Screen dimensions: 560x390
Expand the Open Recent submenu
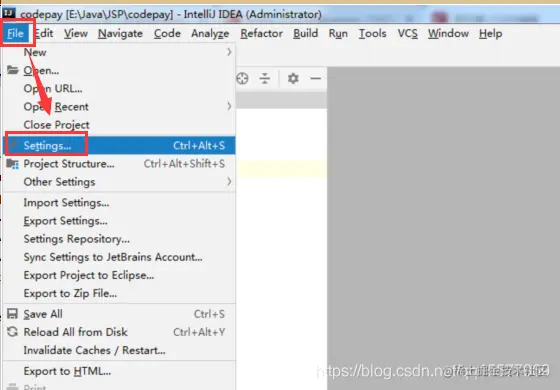[119, 106]
